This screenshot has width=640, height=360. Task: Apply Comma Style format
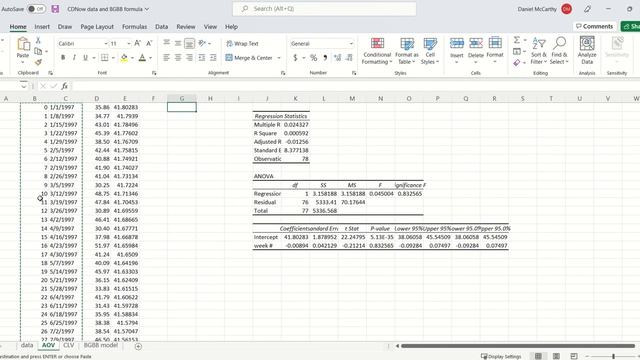pos(325,58)
